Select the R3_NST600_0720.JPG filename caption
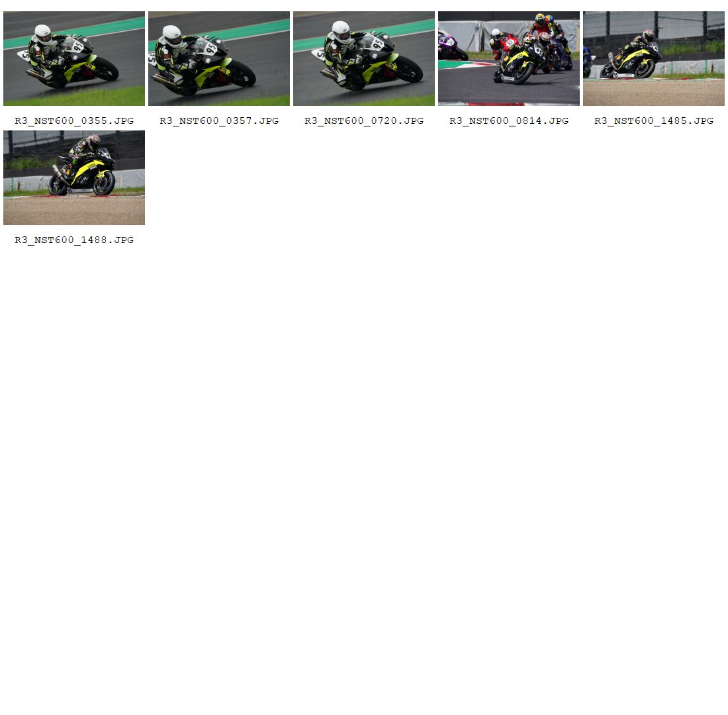 point(364,121)
